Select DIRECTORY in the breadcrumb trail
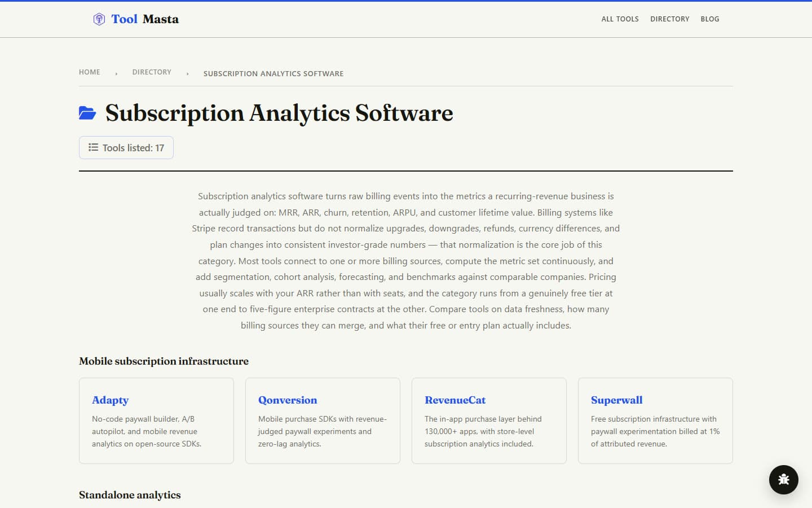The image size is (812, 508). [x=152, y=72]
